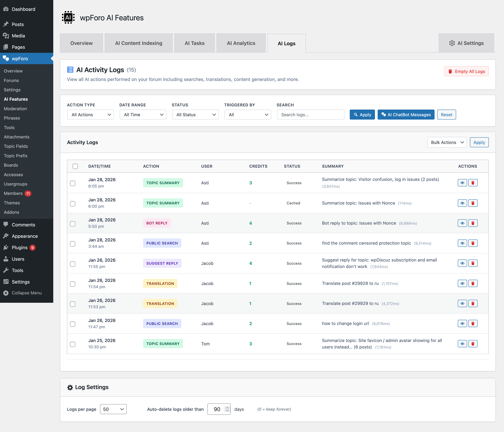The image size is (504, 432).
Task: Open Media library via the music note icon
Action: click(x=6, y=36)
